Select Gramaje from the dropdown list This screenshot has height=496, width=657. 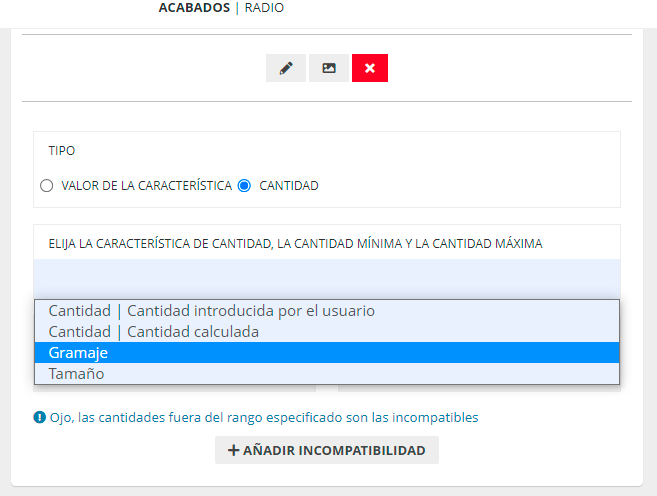(78, 353)
